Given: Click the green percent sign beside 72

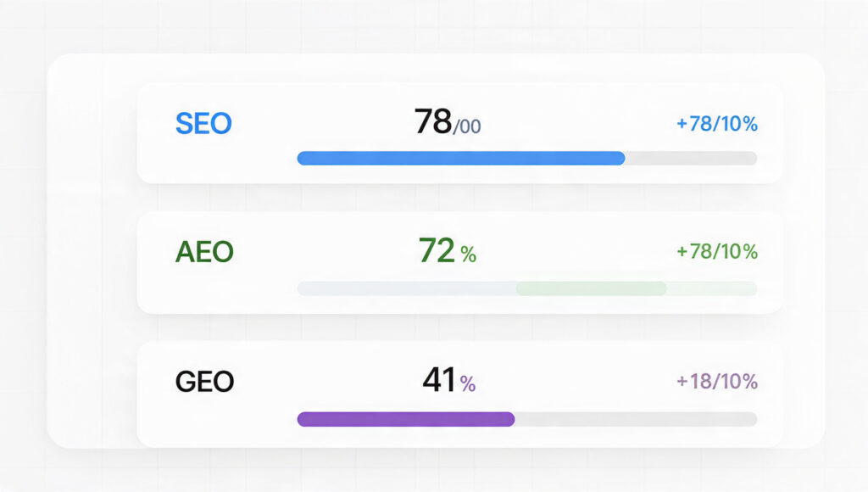Looking at the screenshot, I should point(468,254).
